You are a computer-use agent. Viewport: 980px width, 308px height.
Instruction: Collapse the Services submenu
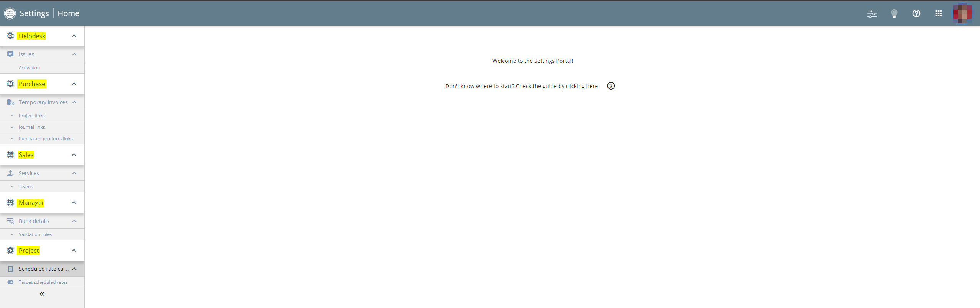pyautogui.click(x=74, y=173)
